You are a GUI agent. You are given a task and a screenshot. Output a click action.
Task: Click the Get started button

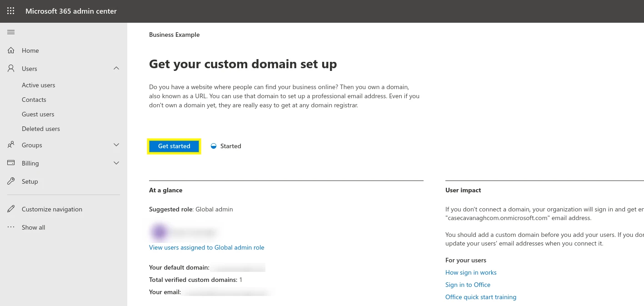(174, 146)
